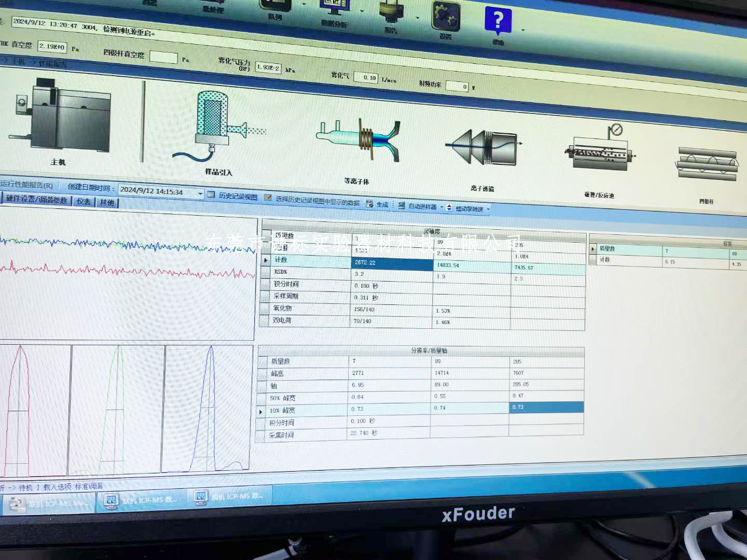
Task: Open the 硬件设置/调谐参数 tab
Action: coord(36,200)
